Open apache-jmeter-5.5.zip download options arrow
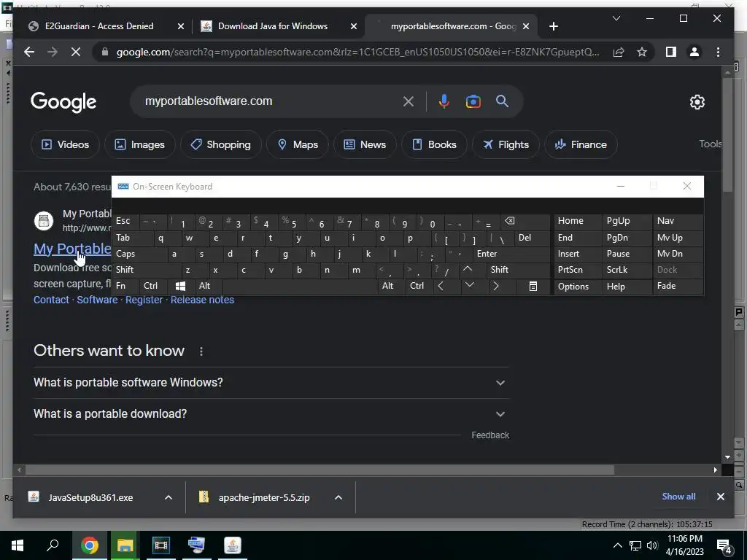747x560 pixels. (x=338, y=497)
